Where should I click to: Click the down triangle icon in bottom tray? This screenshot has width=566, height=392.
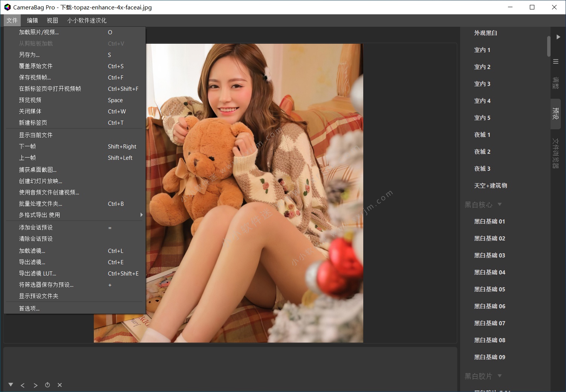(x=11, y=385)
